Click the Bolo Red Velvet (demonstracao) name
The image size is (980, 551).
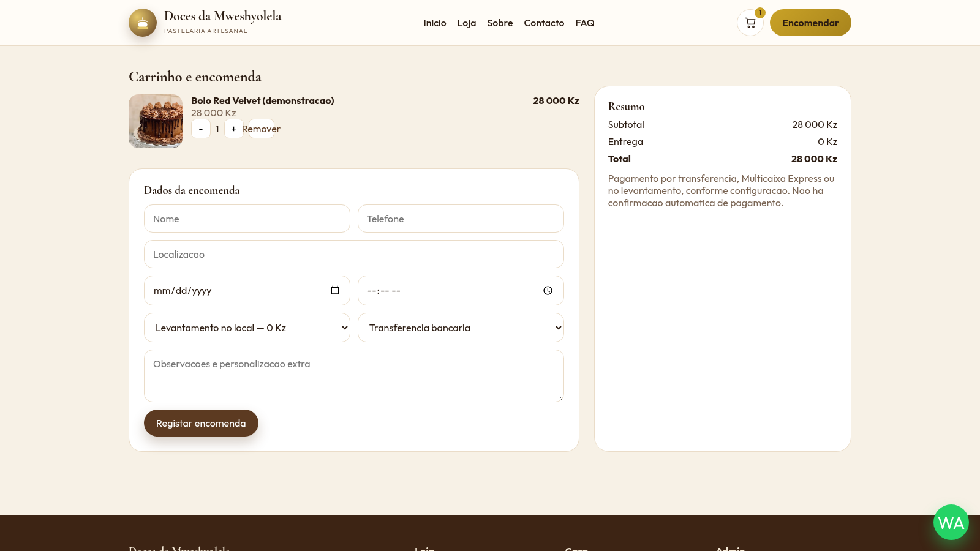[263, 100]
